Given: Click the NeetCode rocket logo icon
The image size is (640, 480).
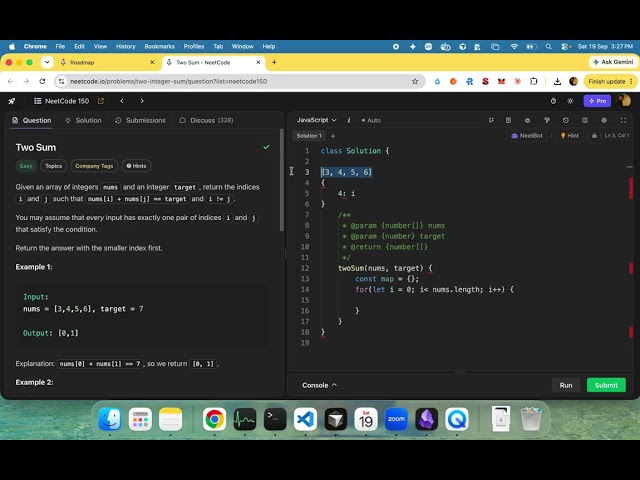Looking at the screenshot, I should pyautogui.click(x=11, y=101).
